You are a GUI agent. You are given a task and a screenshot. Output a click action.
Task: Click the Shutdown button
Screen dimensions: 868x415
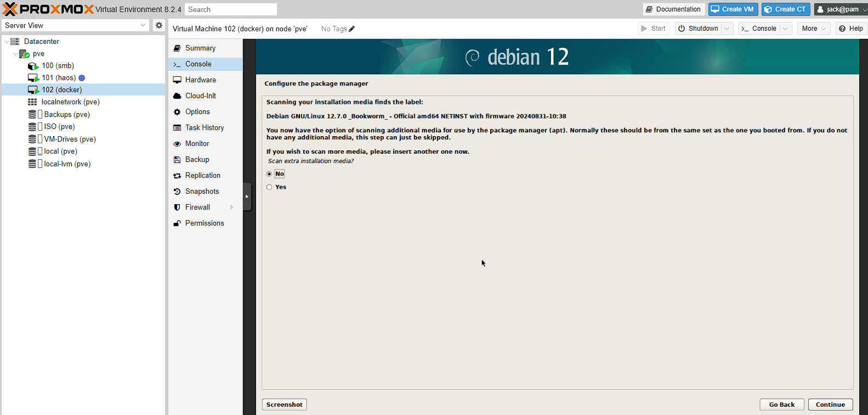[698, 29]
